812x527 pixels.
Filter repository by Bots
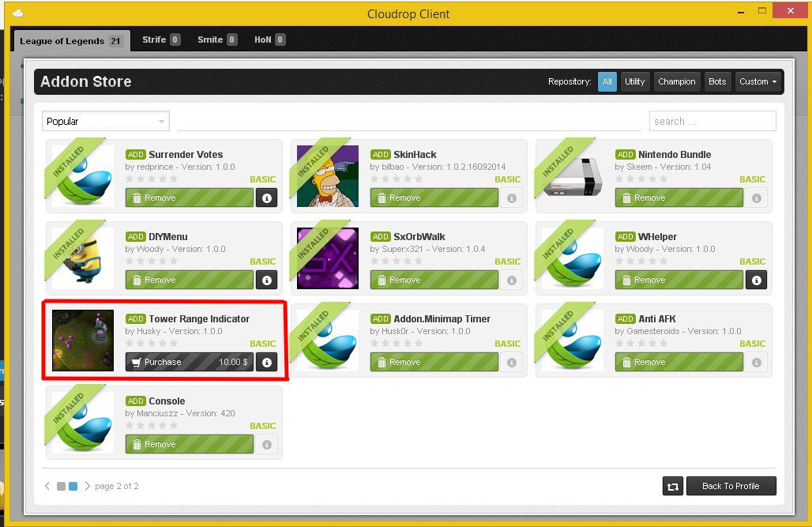point(717,82)
